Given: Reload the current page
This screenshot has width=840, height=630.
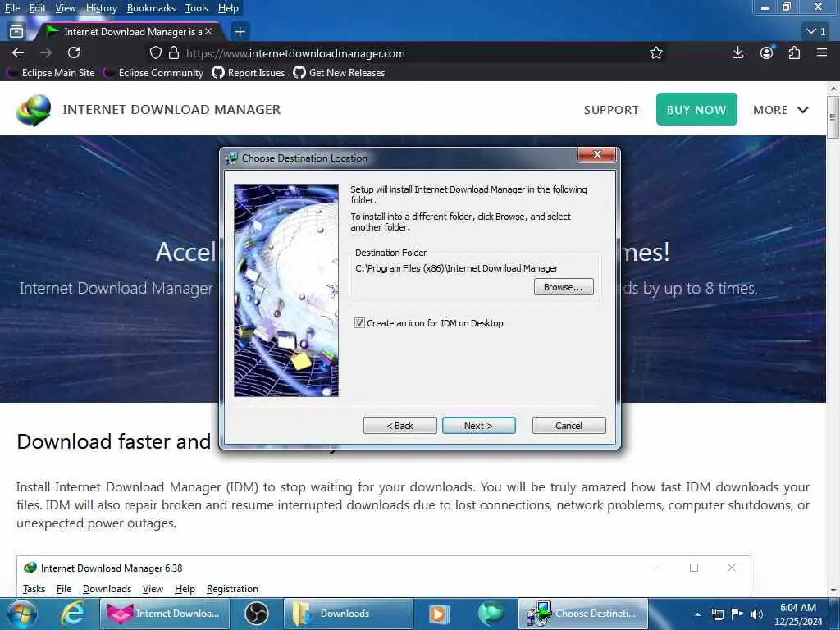Looking at the screenshot, I should click(x=74, y=53).
